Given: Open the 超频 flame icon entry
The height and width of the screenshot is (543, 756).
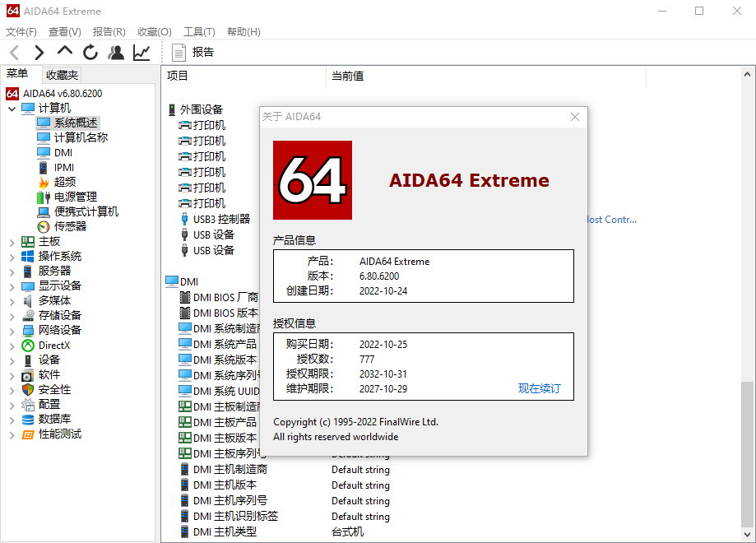Looking at the screenshot, I should coord(44,183).
